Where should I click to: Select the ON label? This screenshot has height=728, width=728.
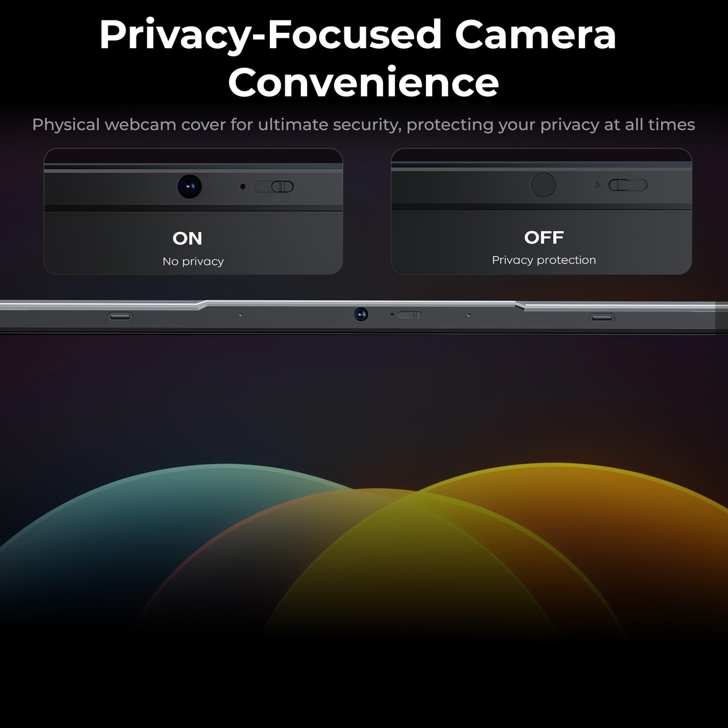point(187,238)
